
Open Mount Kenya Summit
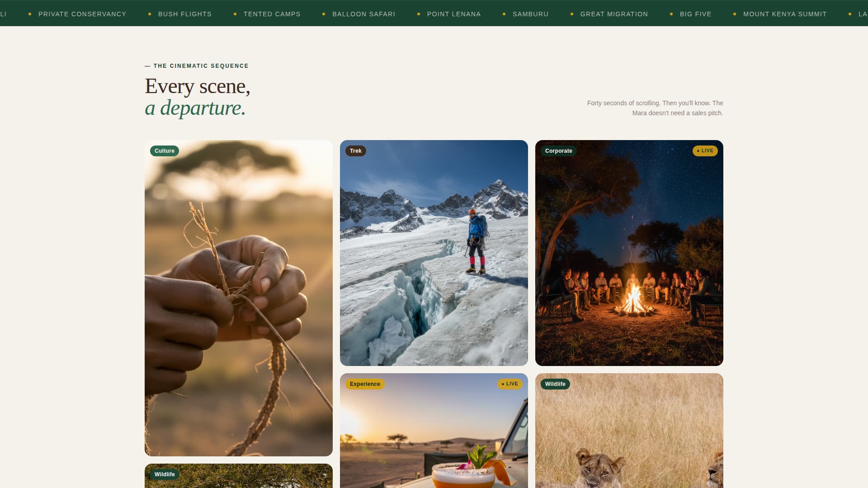coord(785,14)
